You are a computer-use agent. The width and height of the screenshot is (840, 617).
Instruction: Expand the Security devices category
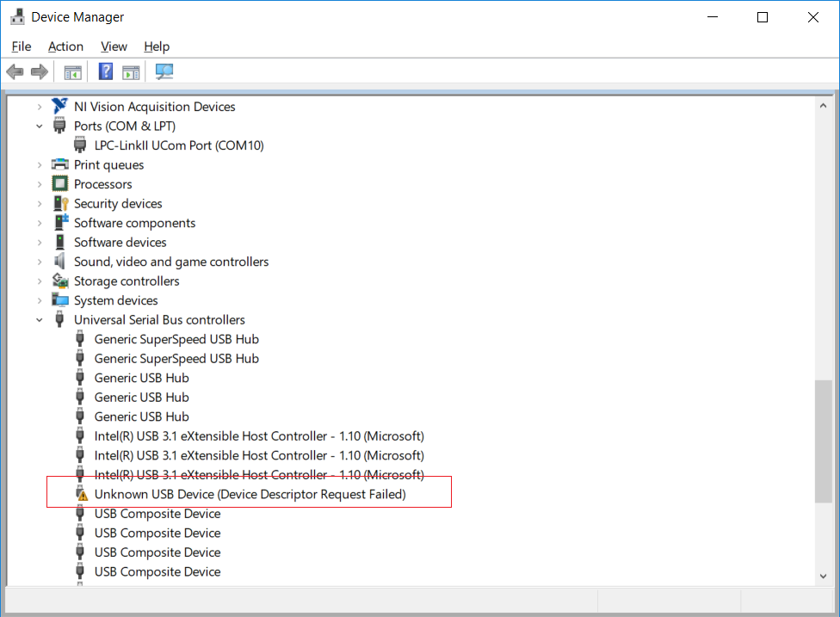pyautogui.click(x=39, y=204)
